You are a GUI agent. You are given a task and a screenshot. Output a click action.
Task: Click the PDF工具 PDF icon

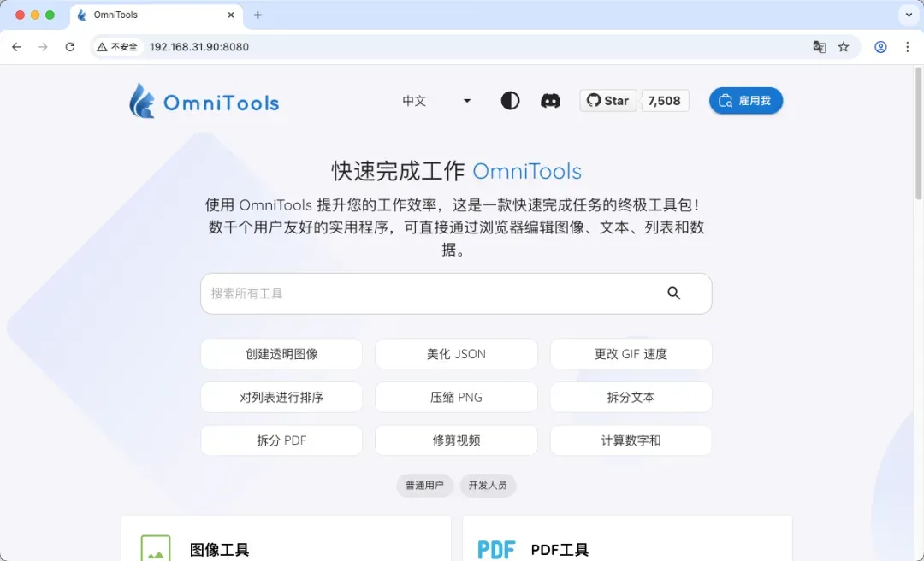(x=497, y=551)
